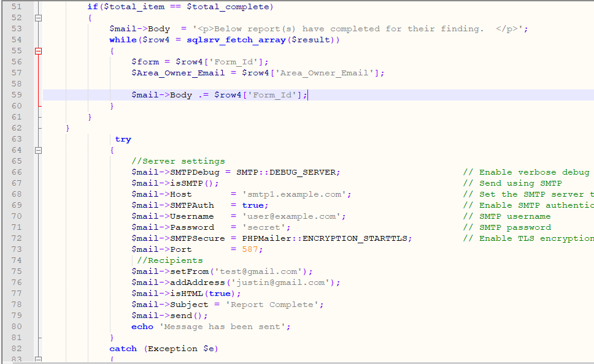
Task: Click line number 82 in the margin
Action: (x=17, y=349)
